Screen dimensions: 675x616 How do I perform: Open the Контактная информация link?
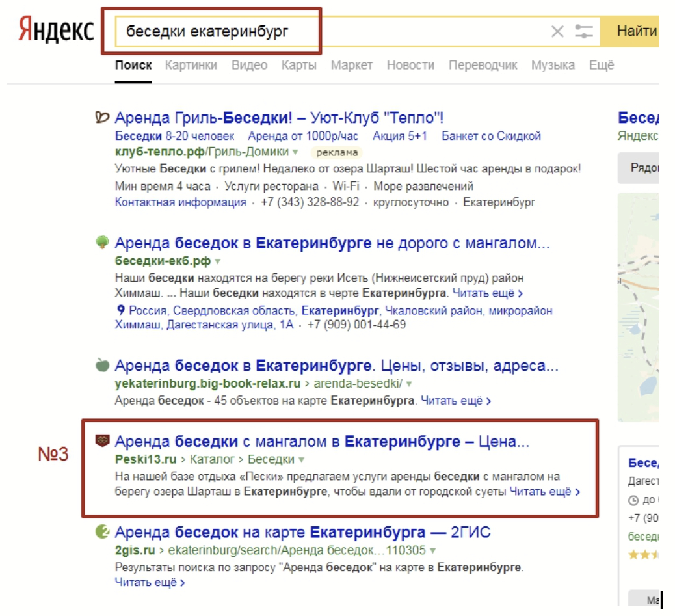(x=180, y=202)
